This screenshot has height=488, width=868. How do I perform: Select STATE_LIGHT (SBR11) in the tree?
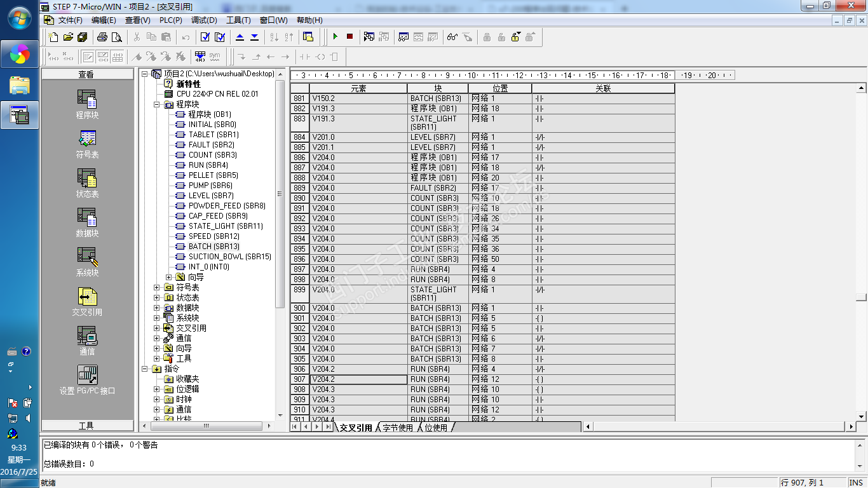pos(226,226)
